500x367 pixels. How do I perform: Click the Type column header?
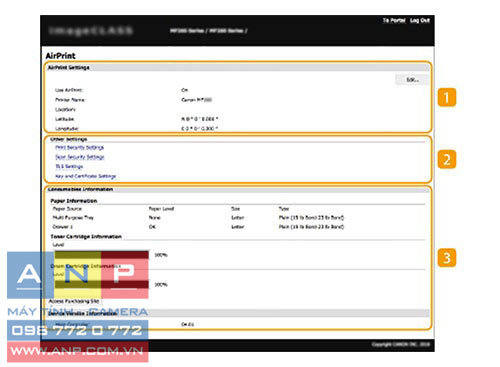click(x=284, y=209)
